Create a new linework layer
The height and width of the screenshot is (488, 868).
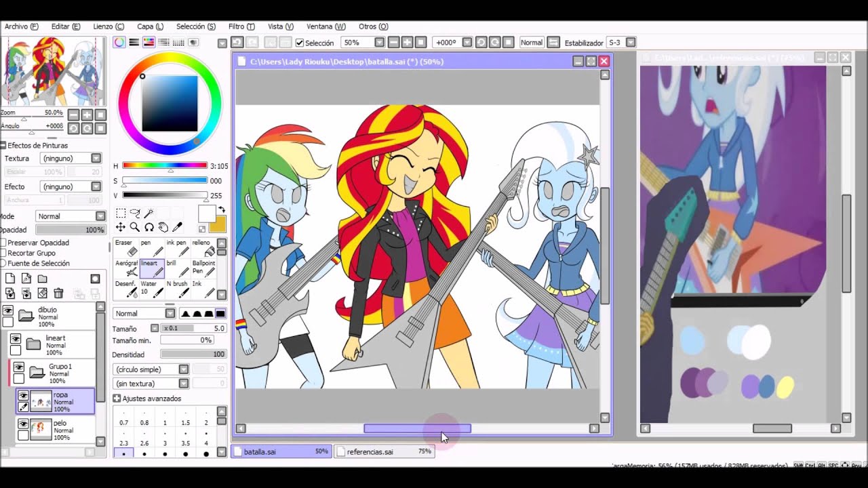point(26,279)
